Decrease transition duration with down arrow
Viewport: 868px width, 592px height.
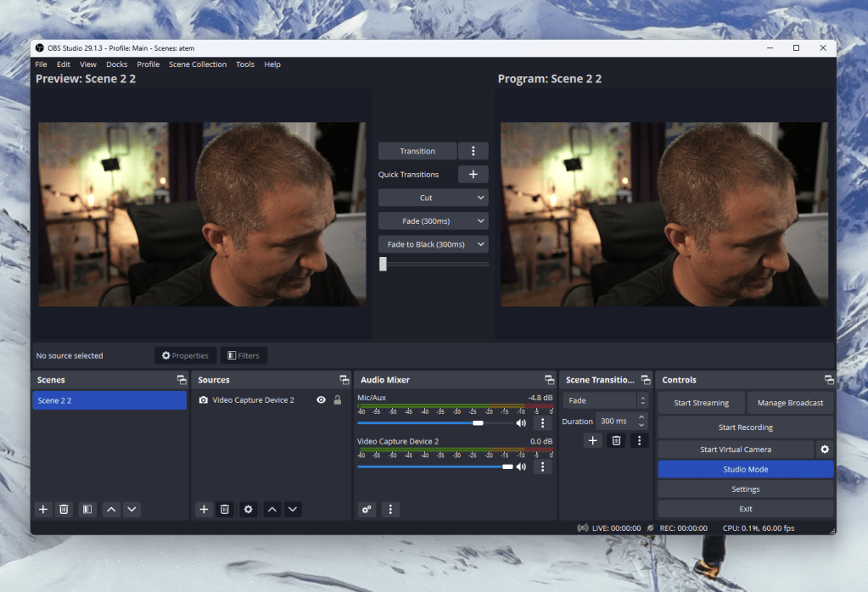point(641,425)
